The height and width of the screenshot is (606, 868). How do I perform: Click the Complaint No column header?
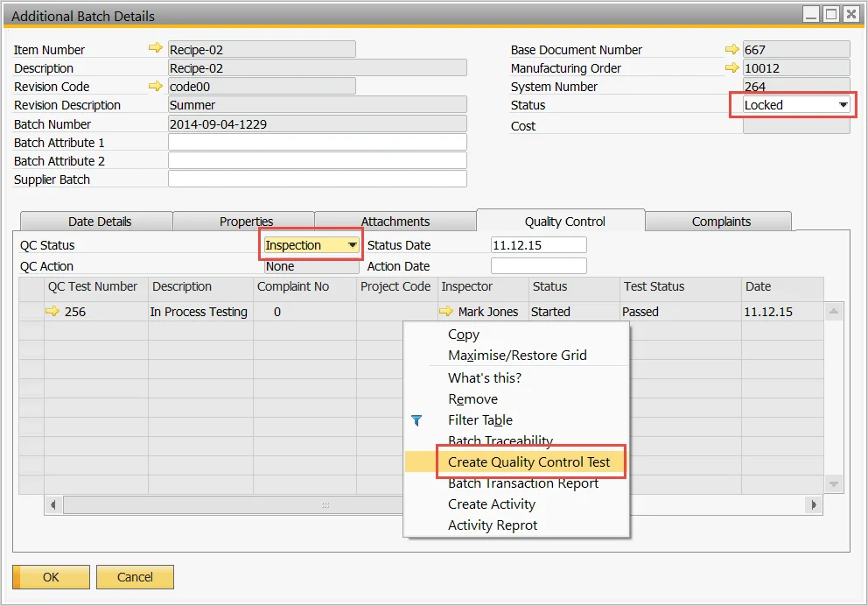click(304, 286)
